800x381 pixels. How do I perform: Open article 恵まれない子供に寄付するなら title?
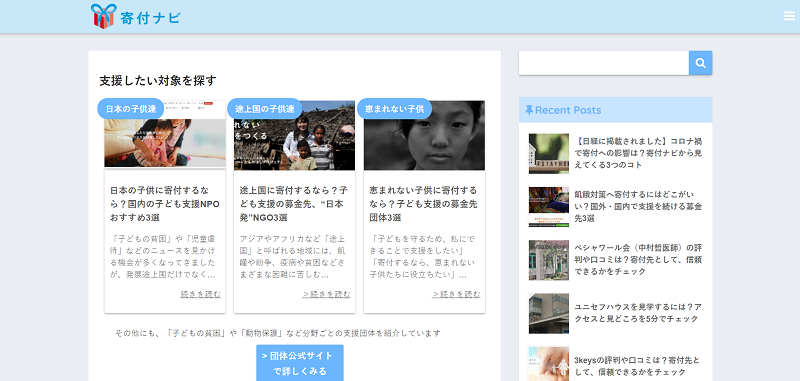click(x=423, y=204)
